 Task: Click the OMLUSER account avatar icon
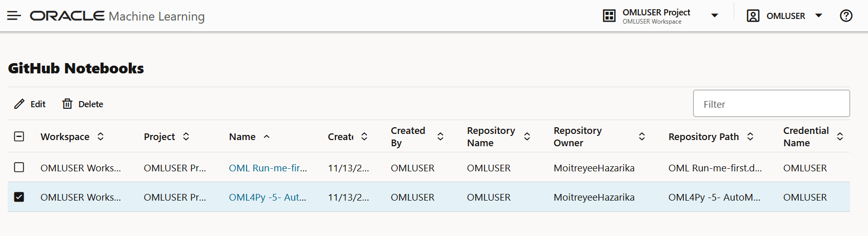point(753,16)
